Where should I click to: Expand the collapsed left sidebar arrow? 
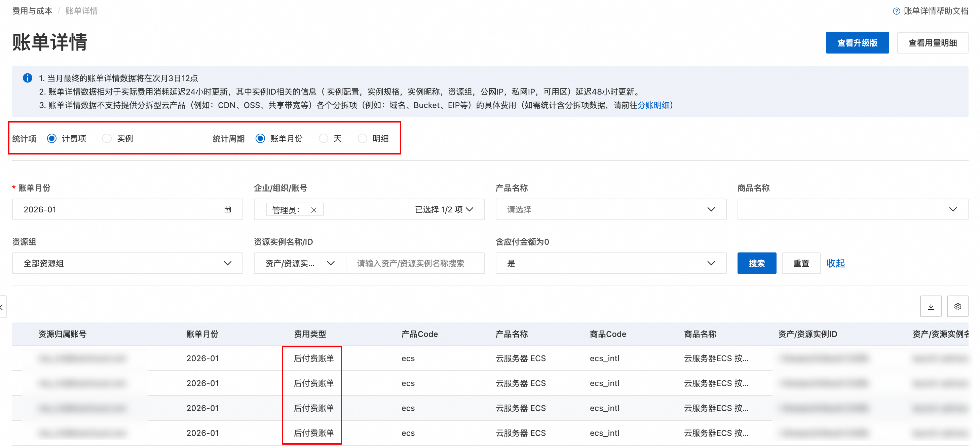[2, 307]
